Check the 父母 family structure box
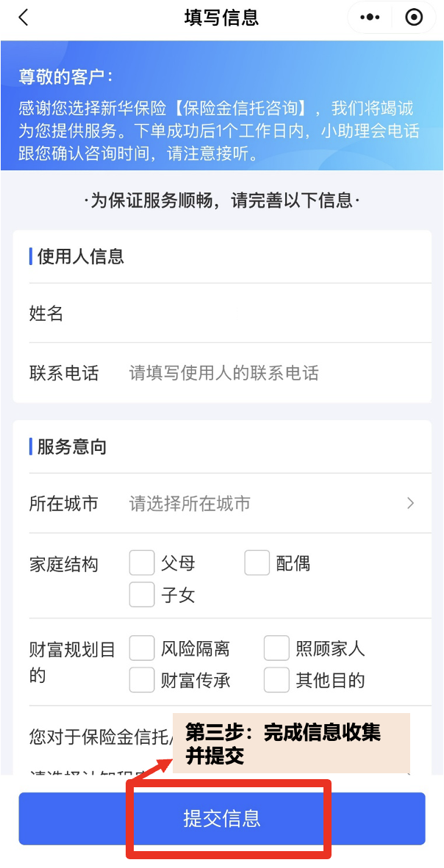 pos(142,563)
